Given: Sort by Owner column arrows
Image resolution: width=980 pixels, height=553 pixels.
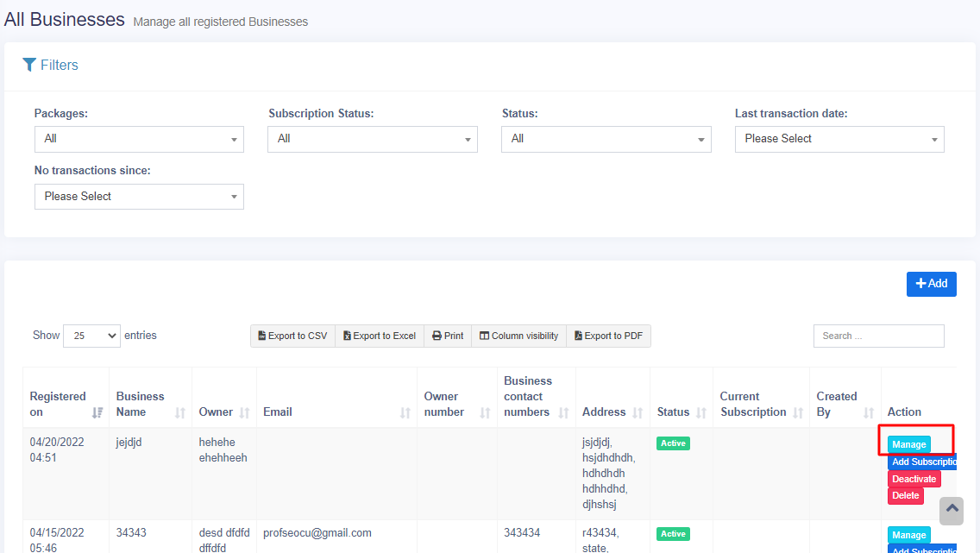Looking at the screenshot, I should 244,412.
